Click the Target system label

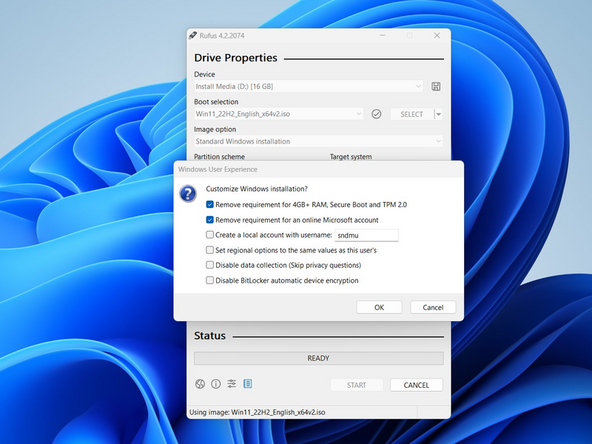pyautogui.click(x=351, y=156)
